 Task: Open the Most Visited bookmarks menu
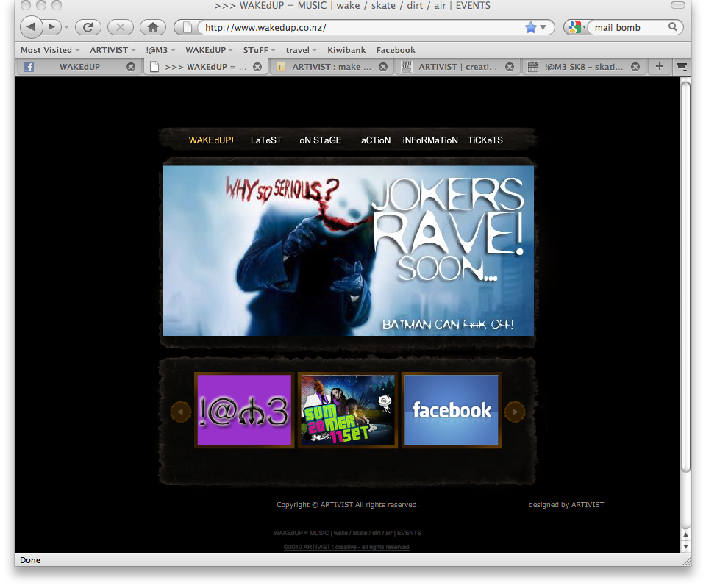point(50,50)
